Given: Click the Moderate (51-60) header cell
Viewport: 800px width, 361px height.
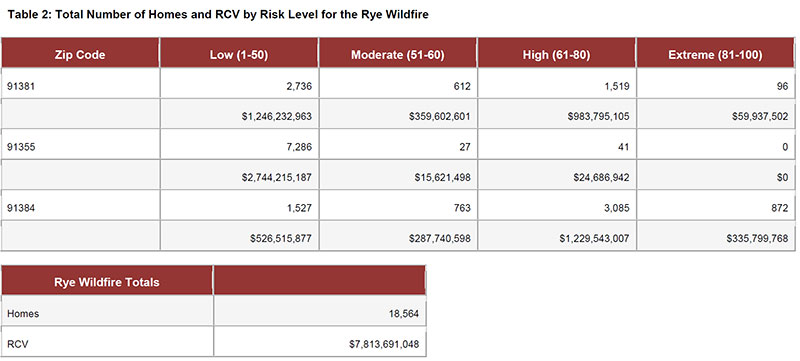Looking at the screenshot, I should (x=398, y=53).
